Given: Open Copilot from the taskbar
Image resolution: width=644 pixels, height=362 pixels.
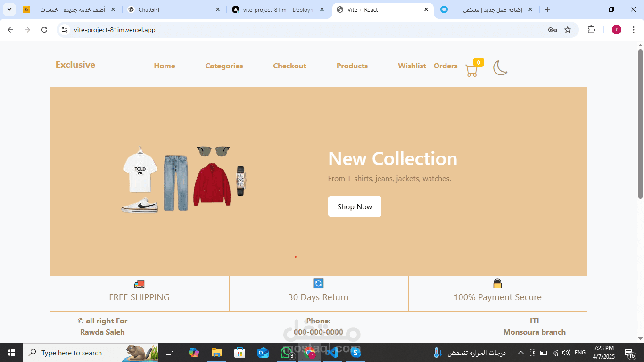Looking at the screenshot, I should tap(193, 353).
